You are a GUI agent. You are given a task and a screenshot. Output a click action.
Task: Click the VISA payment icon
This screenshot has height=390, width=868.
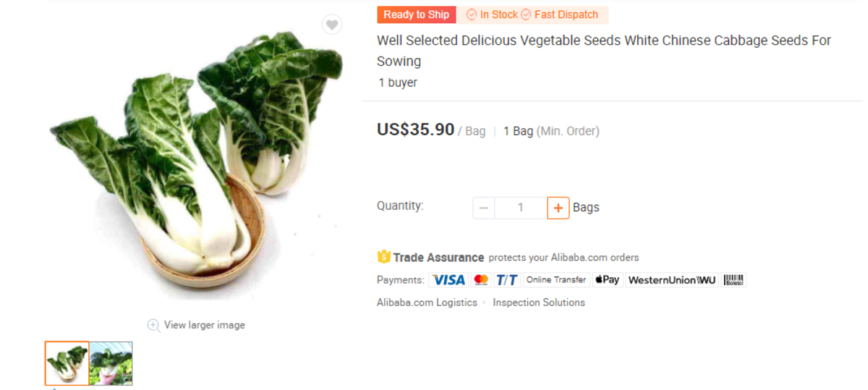coord(448,280)
